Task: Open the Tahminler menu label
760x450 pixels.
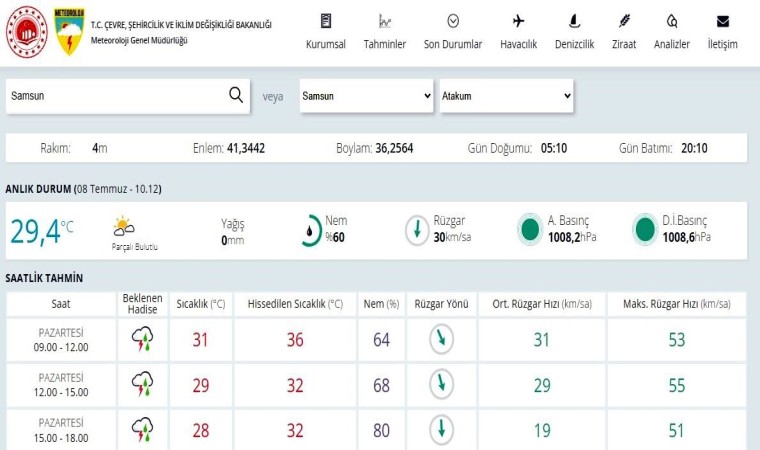Action: [x=384, y=44]
